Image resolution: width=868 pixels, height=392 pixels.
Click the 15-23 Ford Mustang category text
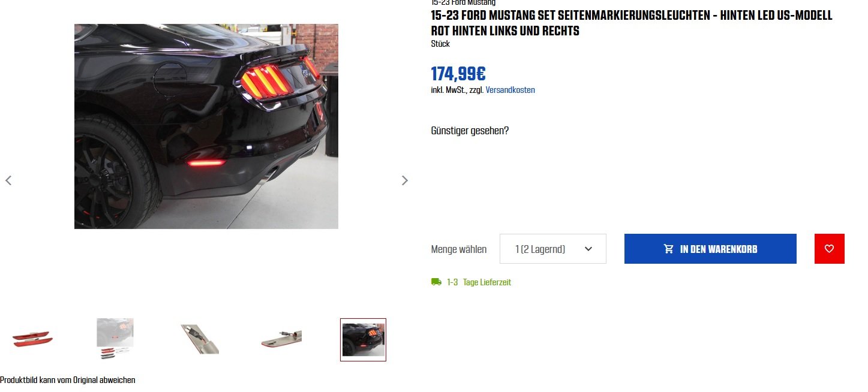click(x=463, y=2)
